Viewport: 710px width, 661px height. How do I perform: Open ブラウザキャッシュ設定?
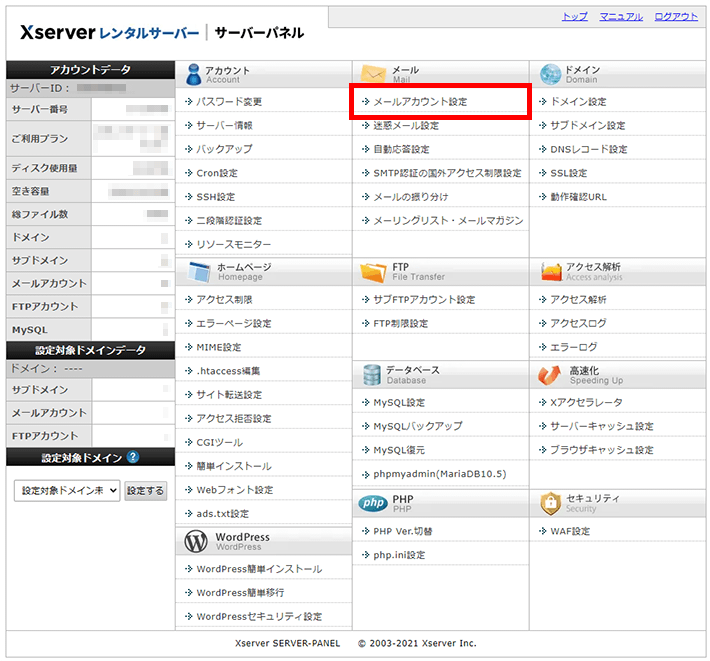coord(602,450)
